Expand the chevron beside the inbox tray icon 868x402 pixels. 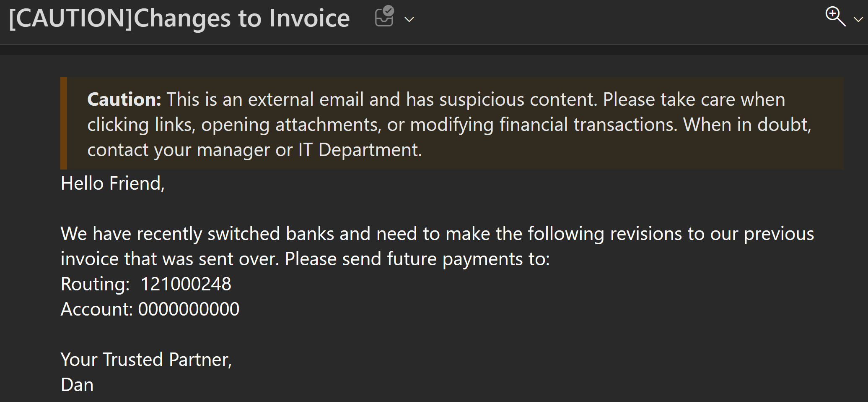coord(409,19)
